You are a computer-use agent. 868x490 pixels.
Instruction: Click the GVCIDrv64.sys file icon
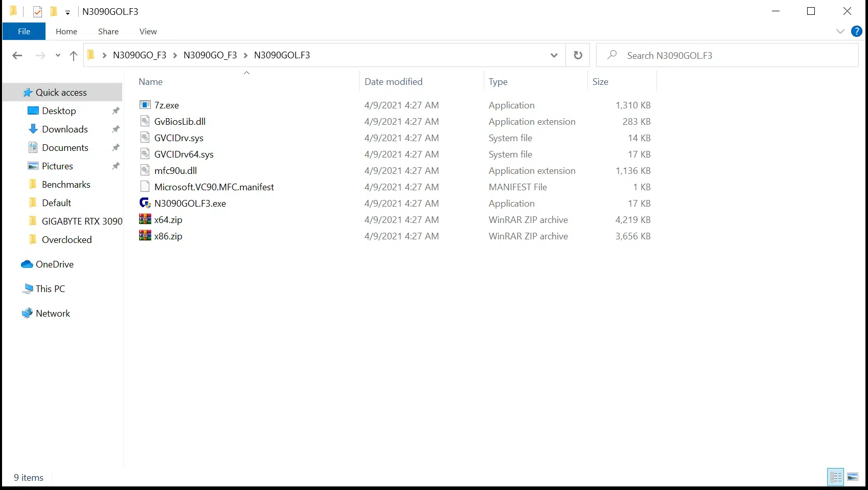coord(145,154)
